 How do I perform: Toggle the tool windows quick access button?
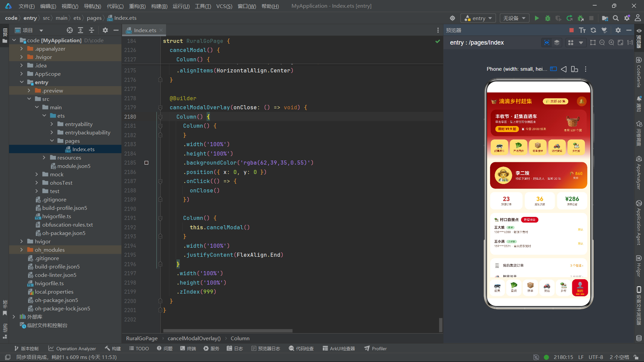8,357
